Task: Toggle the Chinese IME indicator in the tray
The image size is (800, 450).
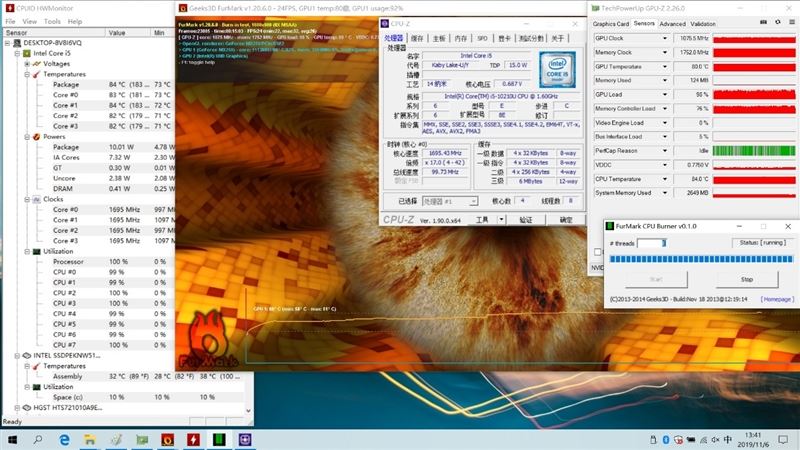Action: [728, 439]
